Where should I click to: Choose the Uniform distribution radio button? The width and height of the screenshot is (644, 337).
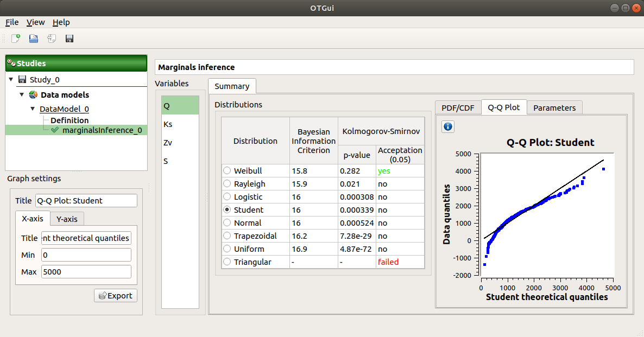coord(226,249)
